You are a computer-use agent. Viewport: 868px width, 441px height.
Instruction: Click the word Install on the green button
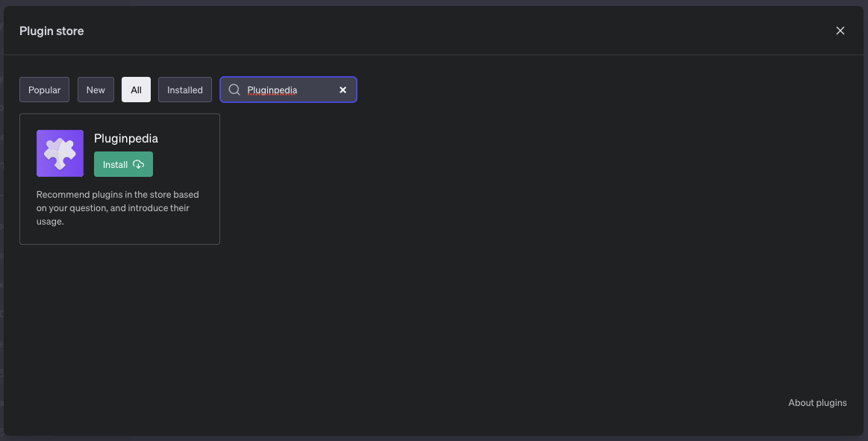tap(116, 164)
